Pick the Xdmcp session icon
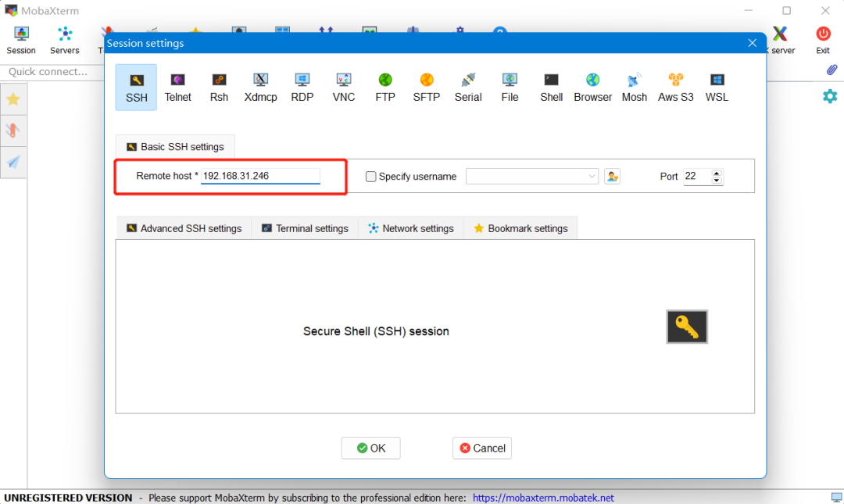 coord(260,88)
